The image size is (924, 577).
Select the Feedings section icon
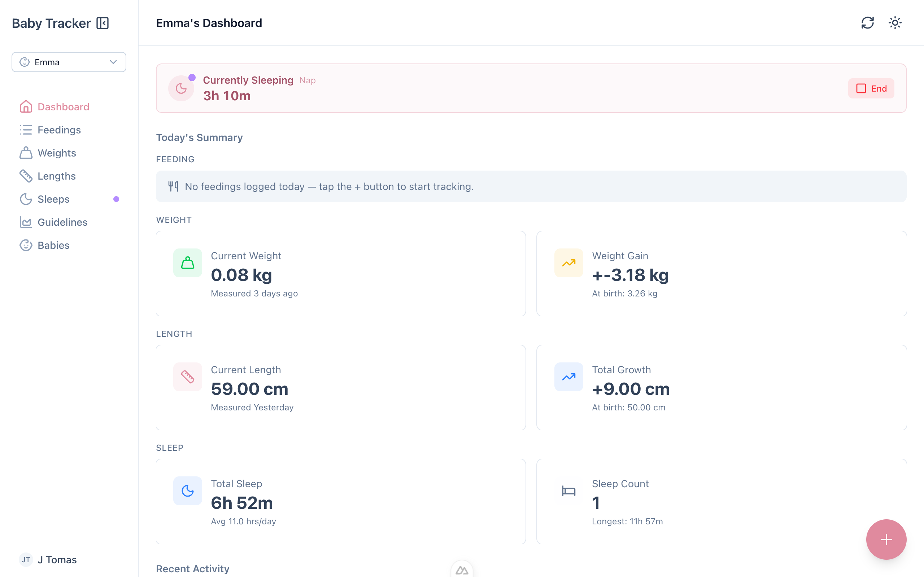pyautogui.click(x=26, y=130)
